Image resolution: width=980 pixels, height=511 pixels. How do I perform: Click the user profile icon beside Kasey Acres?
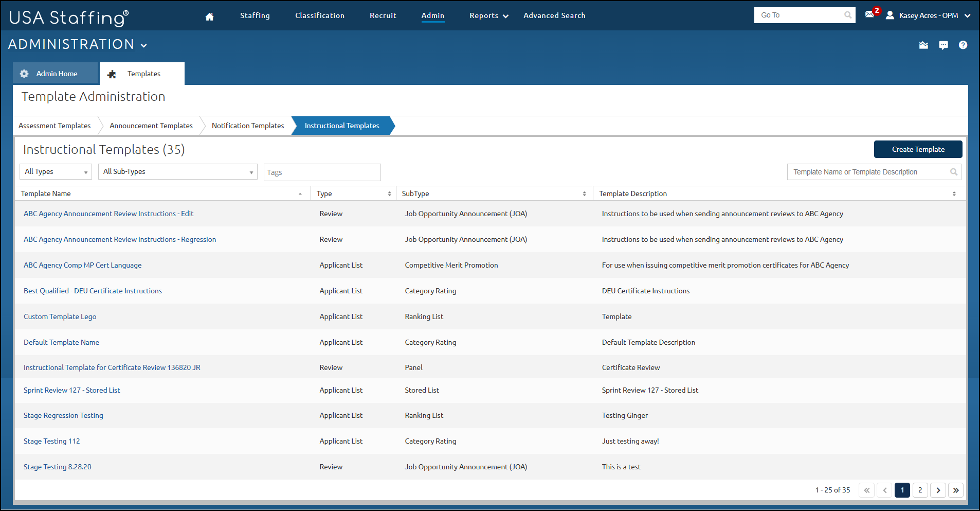890,15
